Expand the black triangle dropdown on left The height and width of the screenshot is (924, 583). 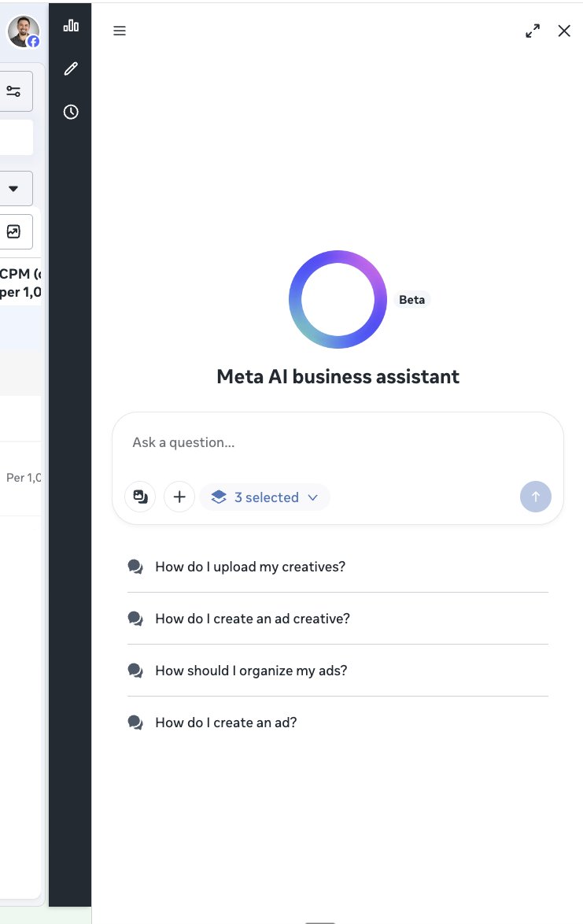pyautogui.click(x=13, y=189)
